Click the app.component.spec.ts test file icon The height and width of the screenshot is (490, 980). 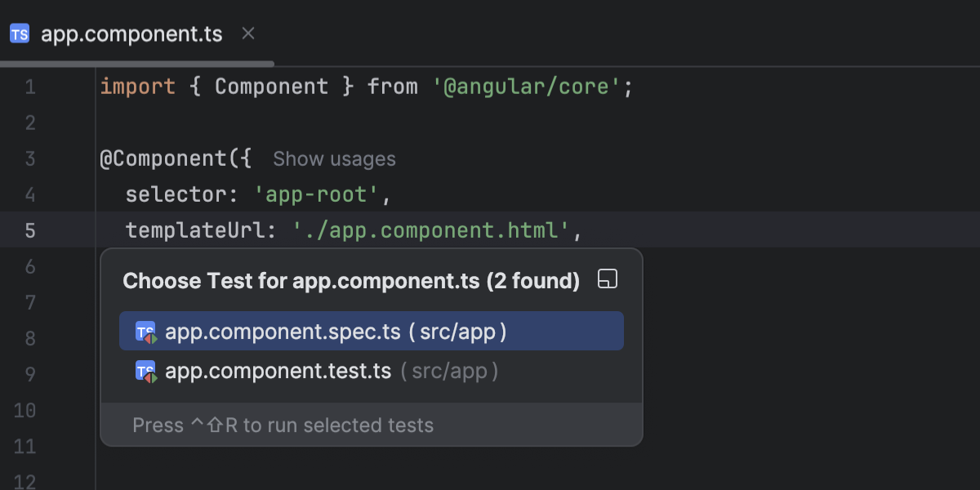click(145, 332)
